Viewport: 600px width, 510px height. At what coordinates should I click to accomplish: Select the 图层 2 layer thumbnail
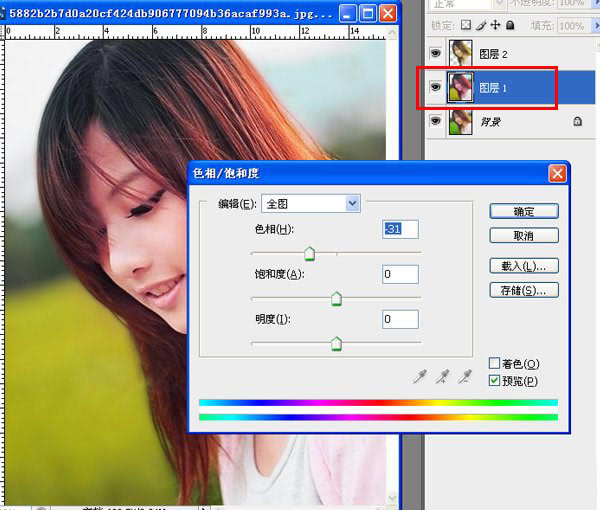click(x=460, y=53)
